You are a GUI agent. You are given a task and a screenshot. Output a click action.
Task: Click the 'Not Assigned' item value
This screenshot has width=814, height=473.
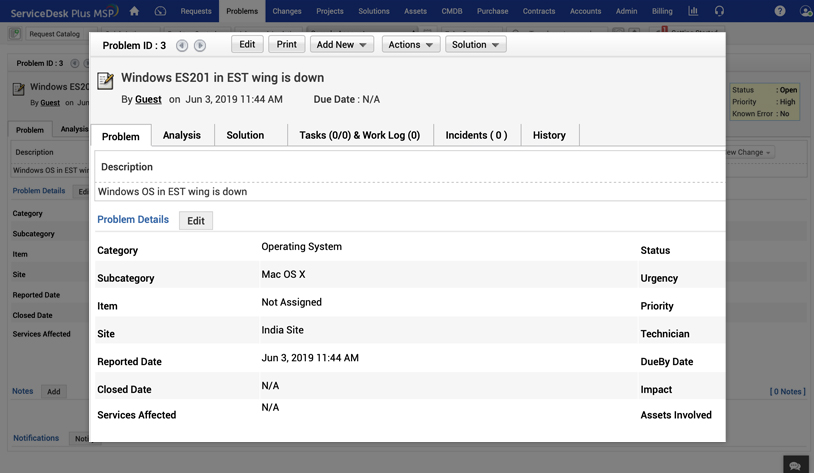[x=291, y=302]
